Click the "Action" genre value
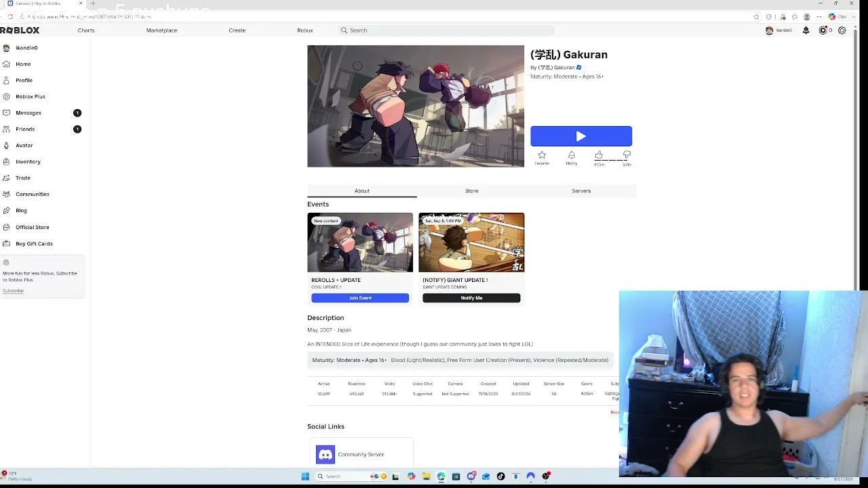The height and width of the screenshot is (488, 868). 587,394
